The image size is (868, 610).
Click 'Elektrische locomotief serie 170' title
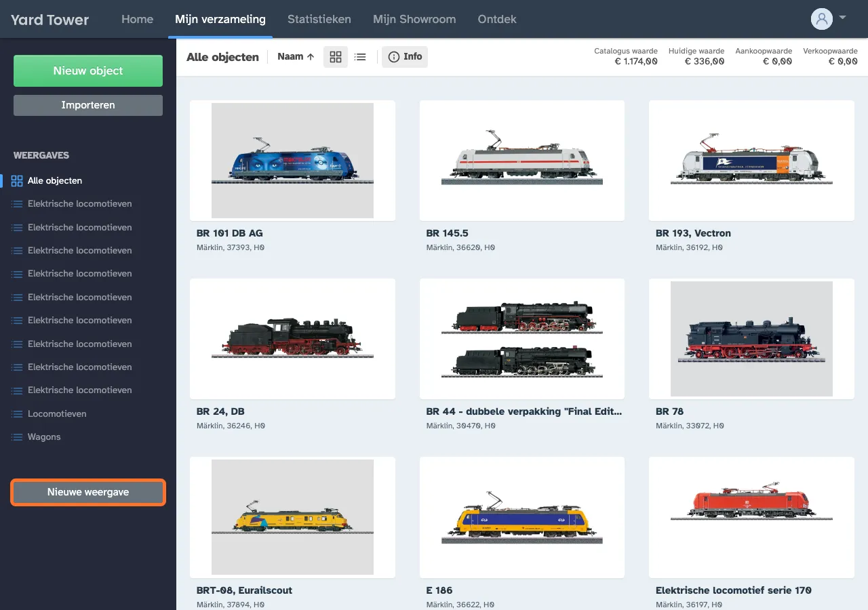(734, 590)
